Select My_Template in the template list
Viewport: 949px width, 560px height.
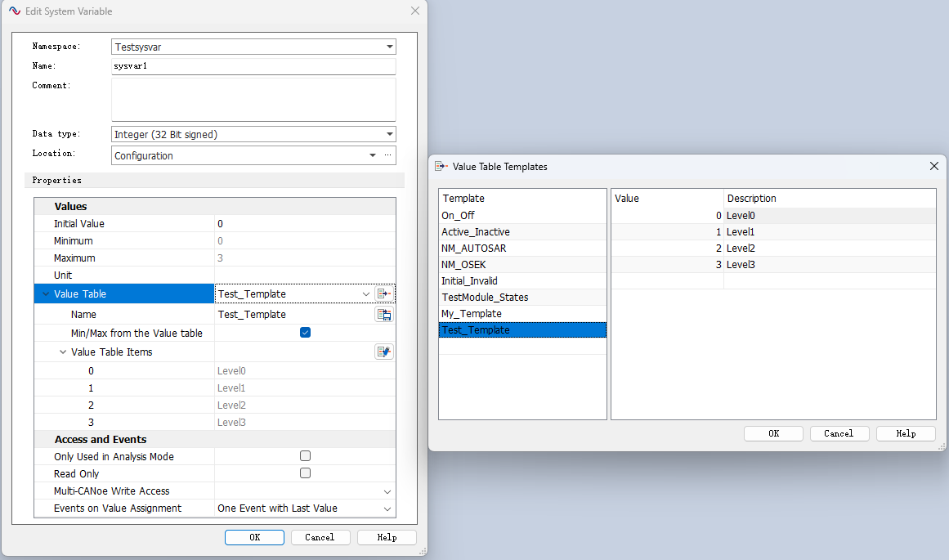472,314
